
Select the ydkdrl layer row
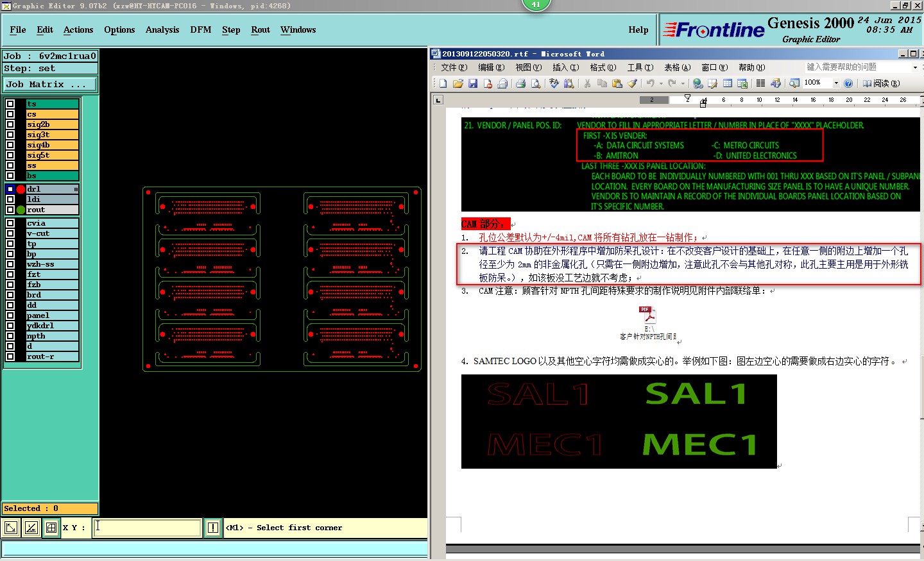click(52, 326)
